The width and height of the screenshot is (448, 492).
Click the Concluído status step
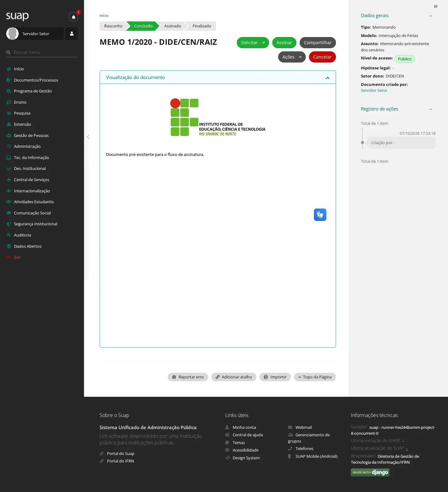(143, 26)
